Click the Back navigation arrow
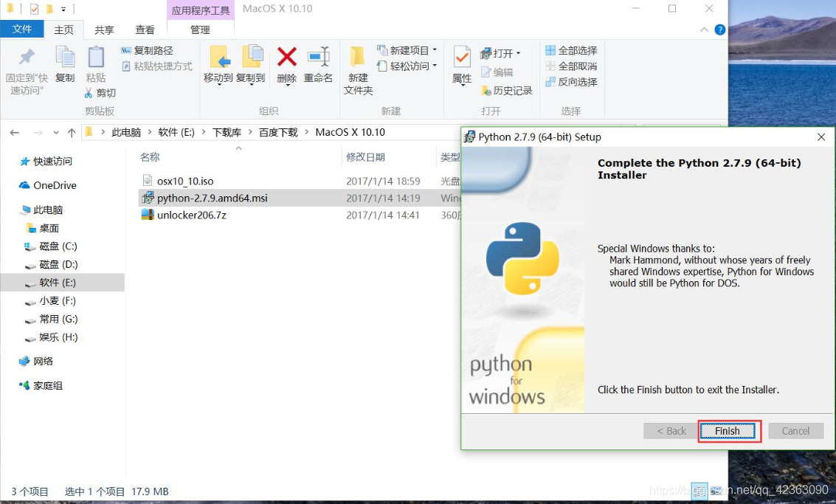 pyautogui.click(x=15, y=133)
